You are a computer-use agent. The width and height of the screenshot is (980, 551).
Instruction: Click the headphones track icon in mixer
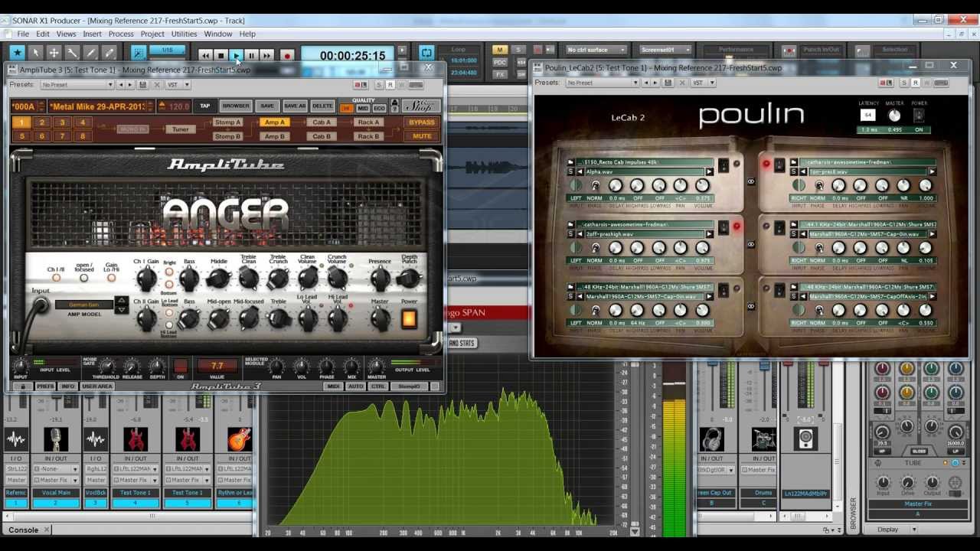[x=712, y=439]
